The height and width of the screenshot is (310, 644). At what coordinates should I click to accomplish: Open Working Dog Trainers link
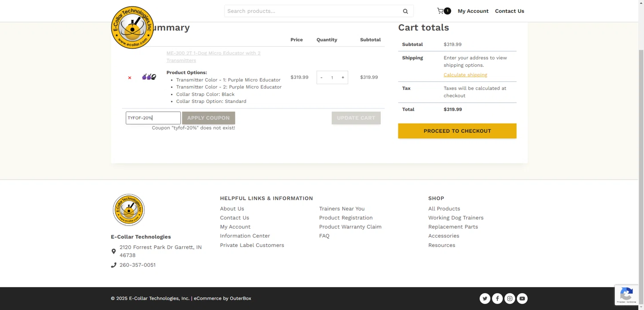tap(456, 218)
